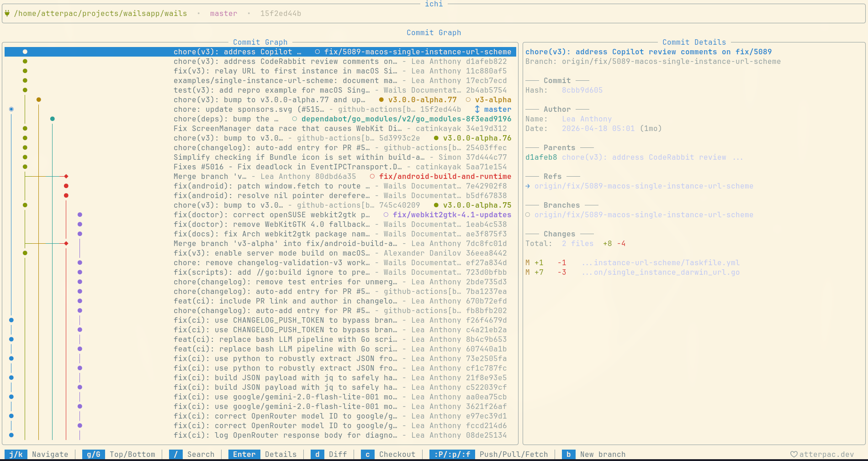Click the tag dot before v3.0.0-alpha.76

tap(436, 138)
